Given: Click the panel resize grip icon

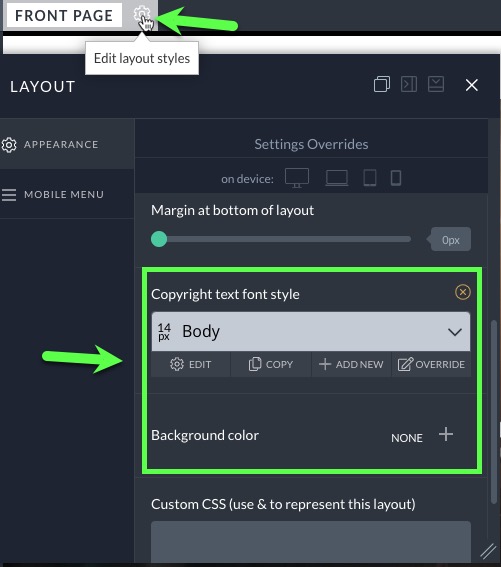Looking at the screenshot, I should [488, 551].
